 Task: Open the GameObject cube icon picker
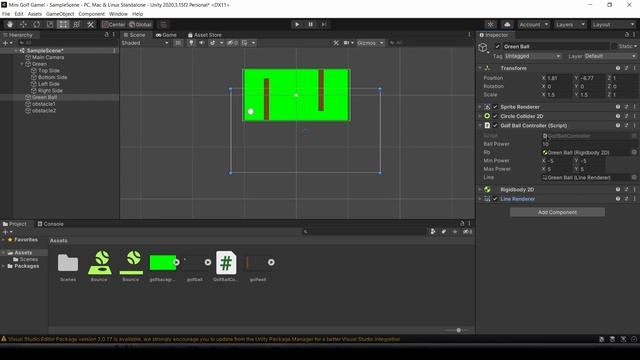pos(483,48)
